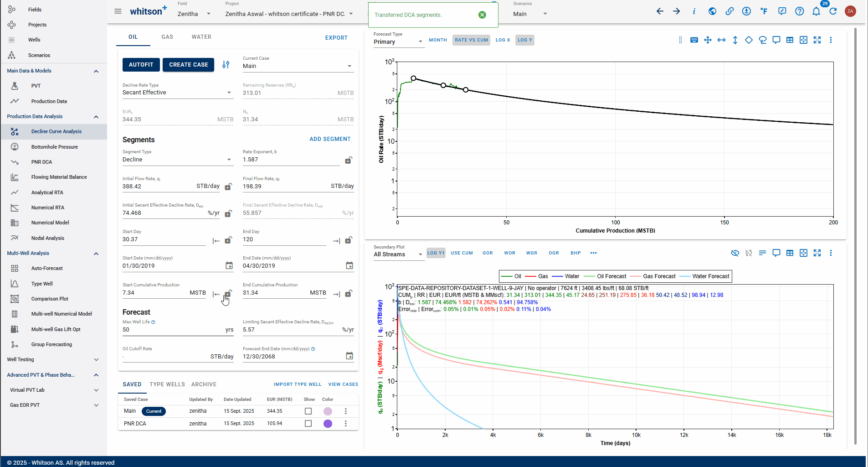This screenshot has width=868, height=467.
Task: Toggle lock on Rate Exponent b
Action: pos(348,160)
